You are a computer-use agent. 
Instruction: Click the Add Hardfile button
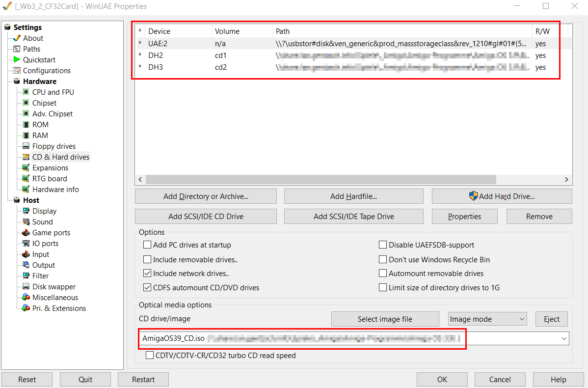[353, 196]
